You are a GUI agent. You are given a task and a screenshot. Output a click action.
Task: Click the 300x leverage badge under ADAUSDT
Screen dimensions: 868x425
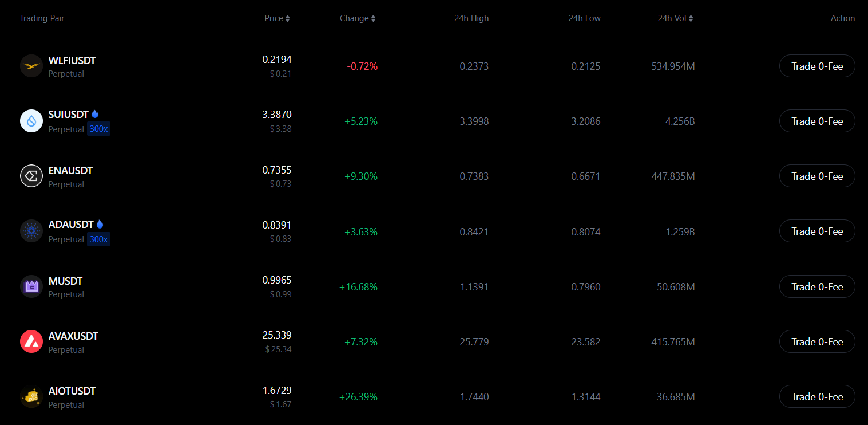point(98,239)
